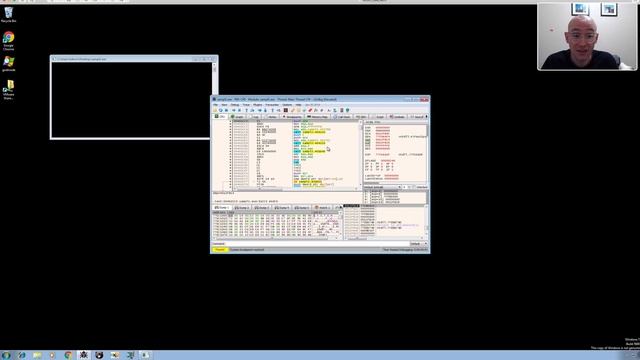Open the Patches toolbar icon
Screen dimensions: 640x360
pyautogui.click(x=293, y=110)
